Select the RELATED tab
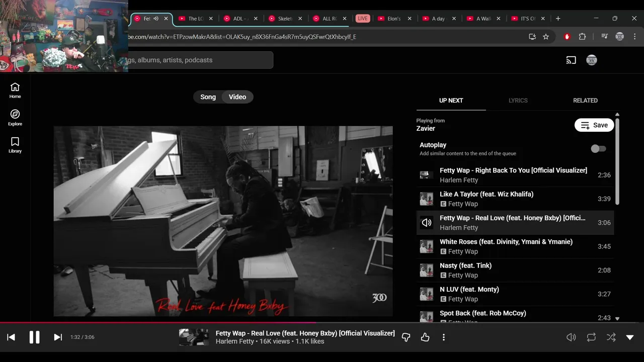644x362 pixels. tap(585, 101)
